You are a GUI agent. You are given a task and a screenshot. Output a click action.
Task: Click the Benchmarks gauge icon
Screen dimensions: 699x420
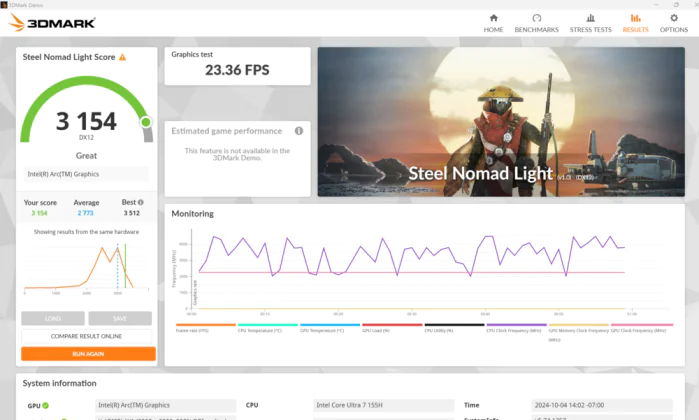coord(537,18)
